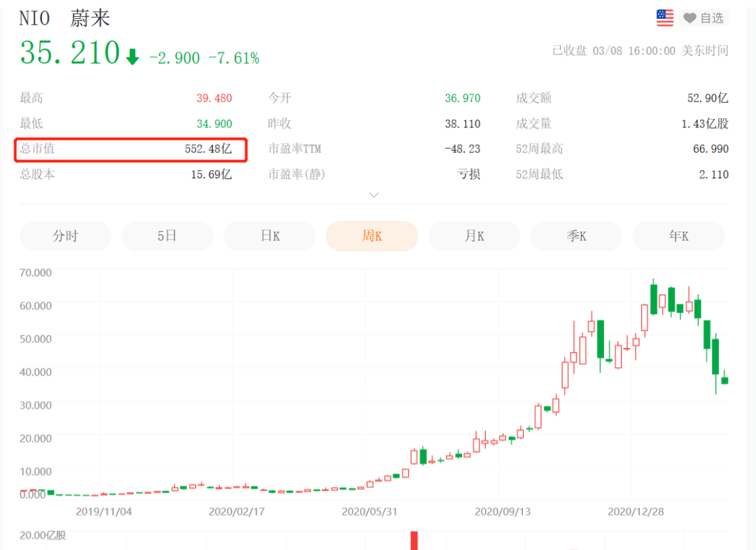
Task: Click the green down arrow beside price
Action: tap(132, 57)
